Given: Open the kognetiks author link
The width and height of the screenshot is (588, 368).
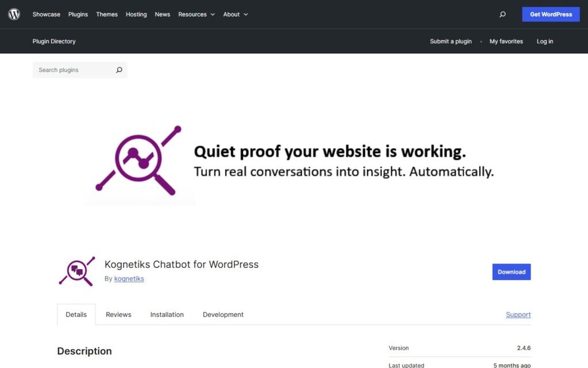Looking at the screenshot, I should [129, 279].
